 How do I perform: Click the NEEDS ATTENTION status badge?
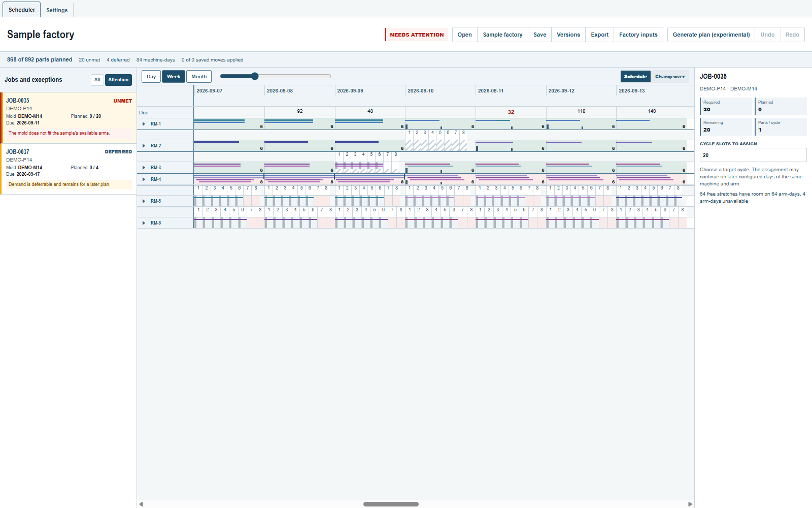point(416,35)
